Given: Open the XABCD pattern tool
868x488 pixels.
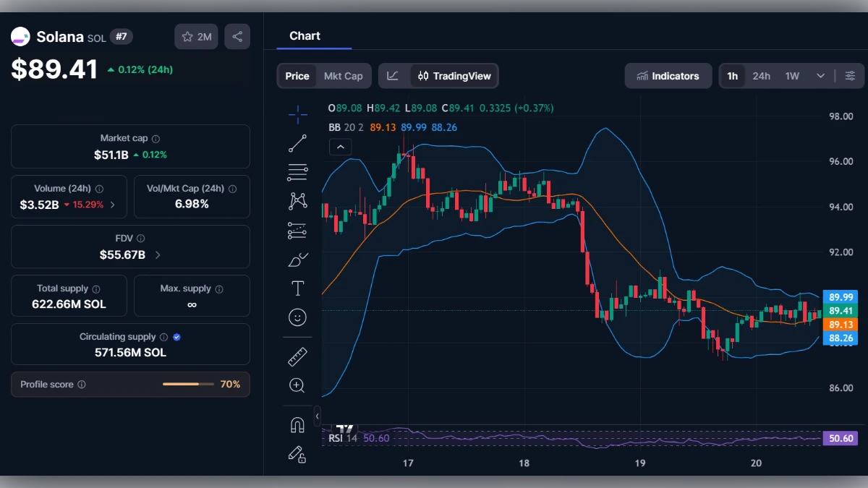Looking at the screenshot, I should (x=297, y=201).
